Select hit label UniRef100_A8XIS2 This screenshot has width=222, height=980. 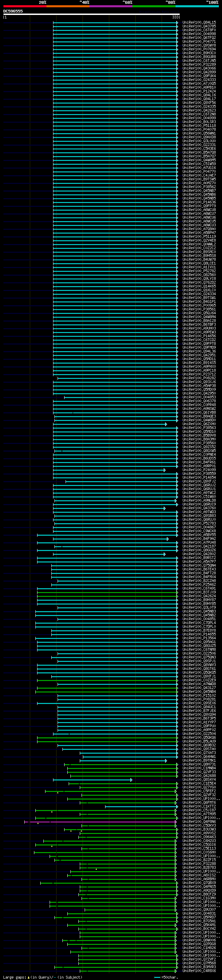click(x=199, y=875)
